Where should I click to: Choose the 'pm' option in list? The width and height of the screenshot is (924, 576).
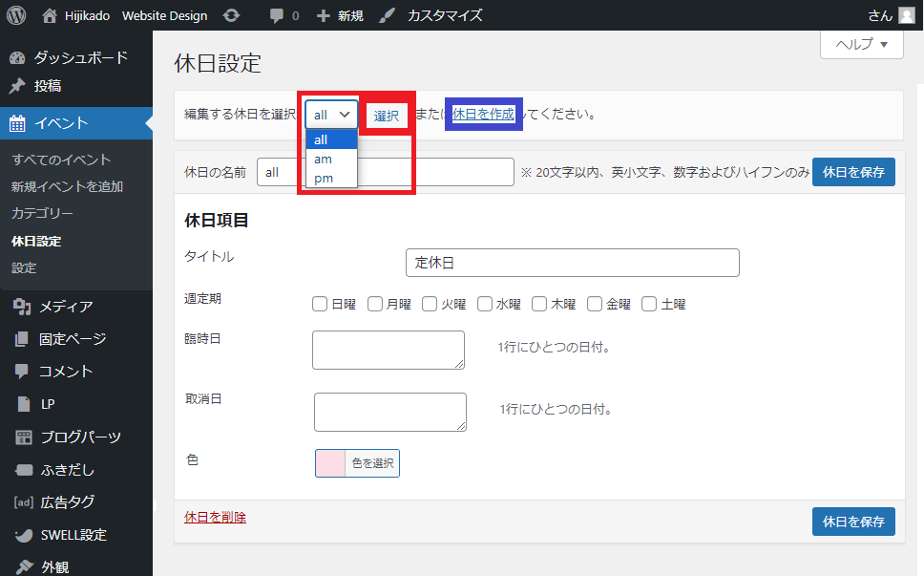pos(323,178)
